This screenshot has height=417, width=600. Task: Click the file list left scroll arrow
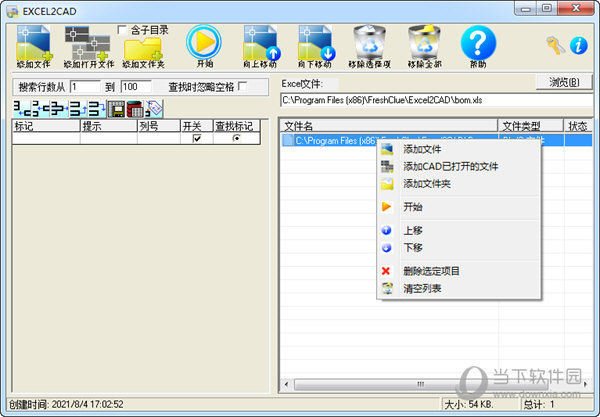(286, 384)
